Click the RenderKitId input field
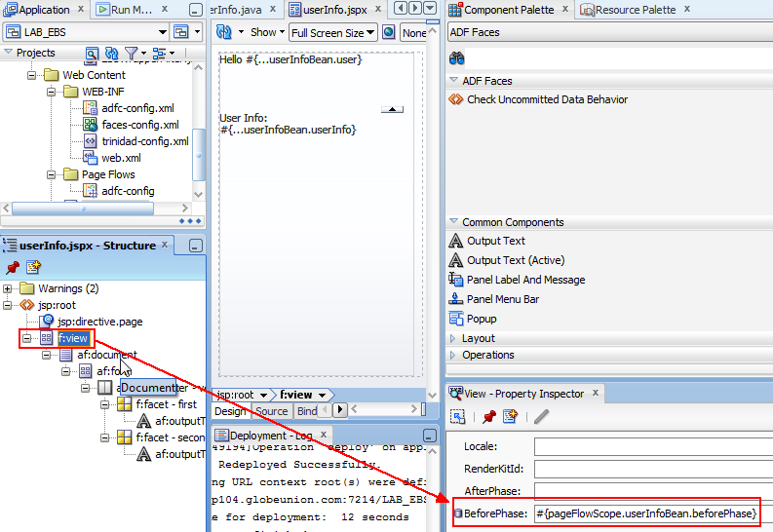773x532 pixels. (653, 469)
